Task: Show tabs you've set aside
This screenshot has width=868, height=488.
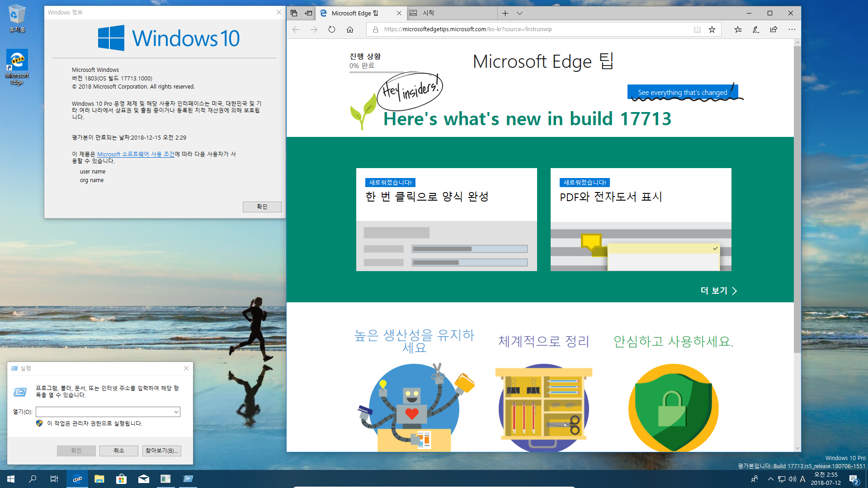Action: click(294, 13)
